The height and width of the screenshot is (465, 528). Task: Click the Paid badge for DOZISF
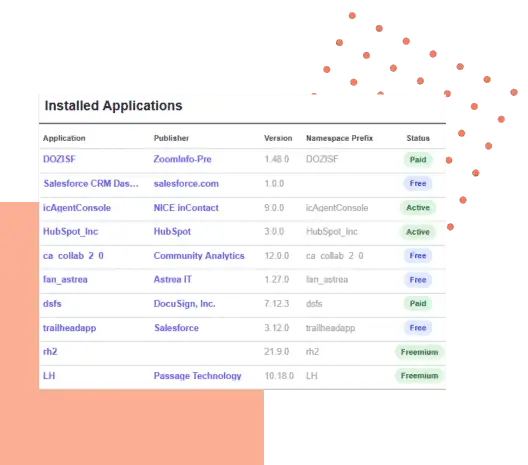point(418,160)
